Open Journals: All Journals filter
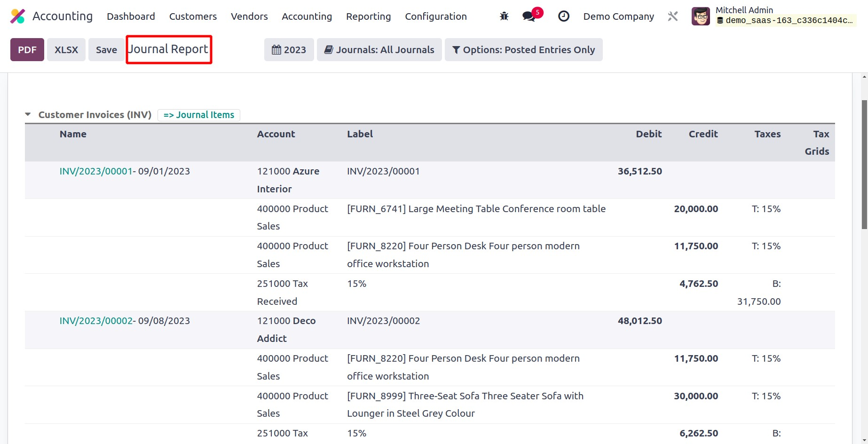This screenshot has height=444, width=868. pyautogui.click(x=379, y=50)
